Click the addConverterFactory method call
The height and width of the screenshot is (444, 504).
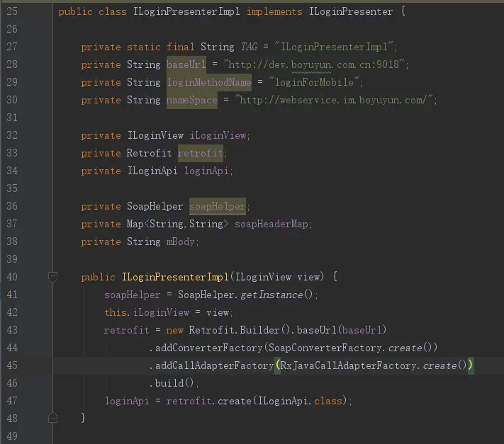point(209,348)
